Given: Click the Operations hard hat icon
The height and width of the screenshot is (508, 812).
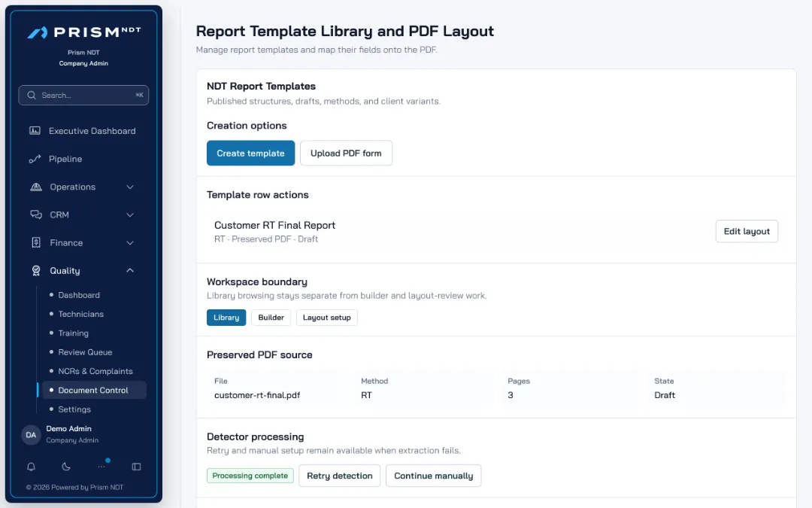Looking at the screenshot, I should [x=36, y=187].
